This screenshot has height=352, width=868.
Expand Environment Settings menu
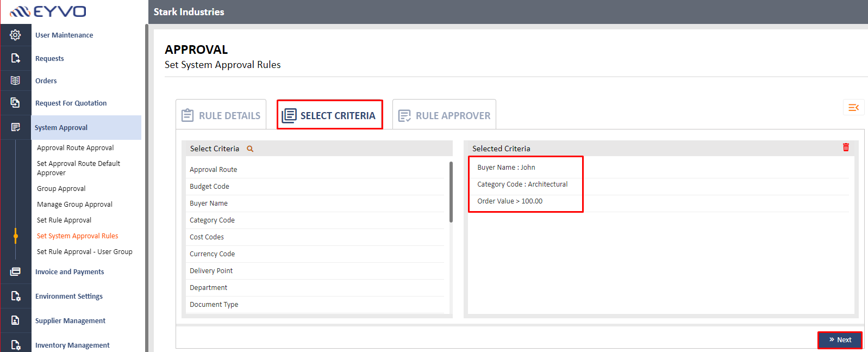coord(69,296)
